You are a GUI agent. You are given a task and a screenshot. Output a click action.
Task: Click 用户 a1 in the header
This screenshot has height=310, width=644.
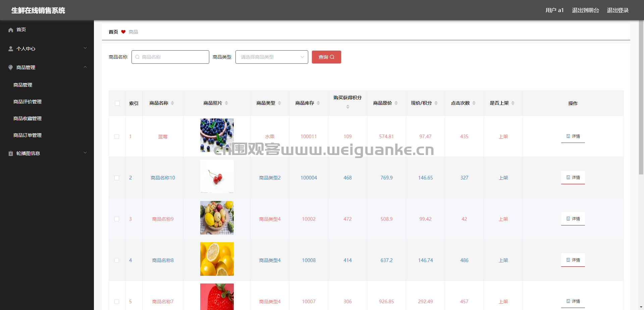[x=554, y=10]
